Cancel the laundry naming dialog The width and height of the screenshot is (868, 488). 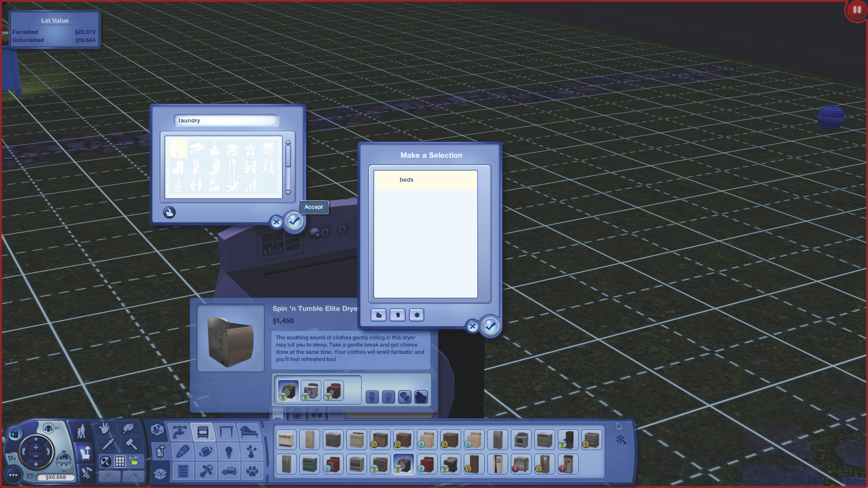tap(276, 222)
